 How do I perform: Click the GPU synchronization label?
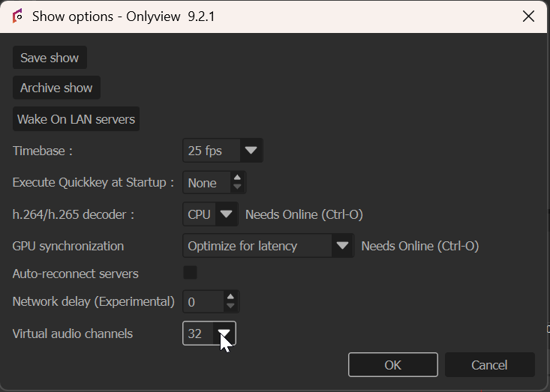(x=68, y=246)
